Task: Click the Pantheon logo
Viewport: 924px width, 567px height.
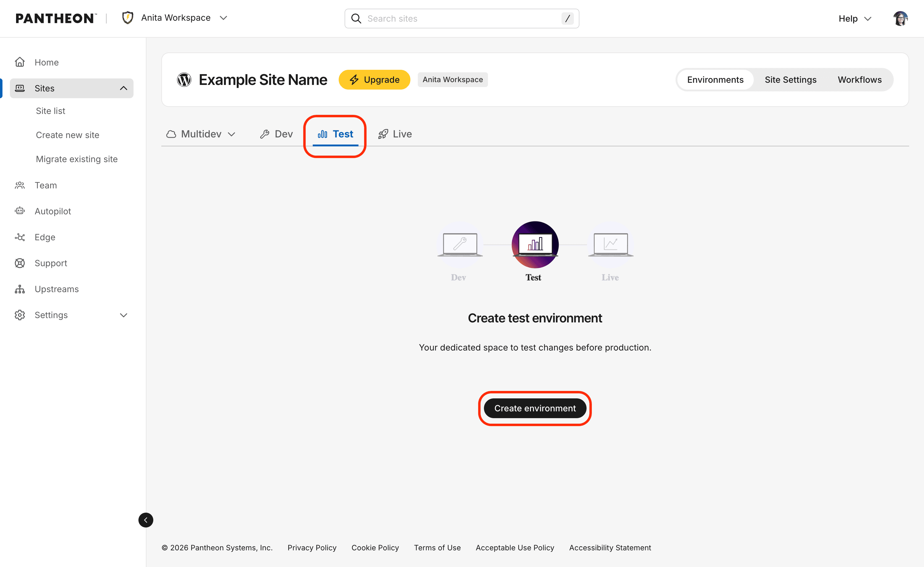Action: click(56, 19)
